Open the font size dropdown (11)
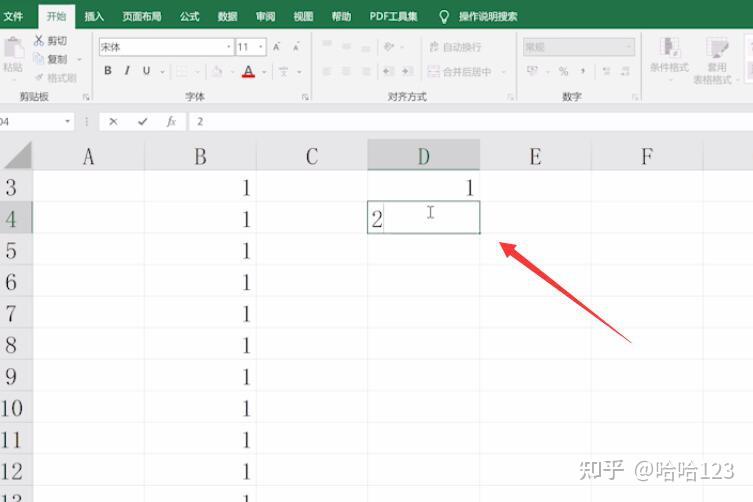The height and width of the screenshot is (502, 753). 261,47
